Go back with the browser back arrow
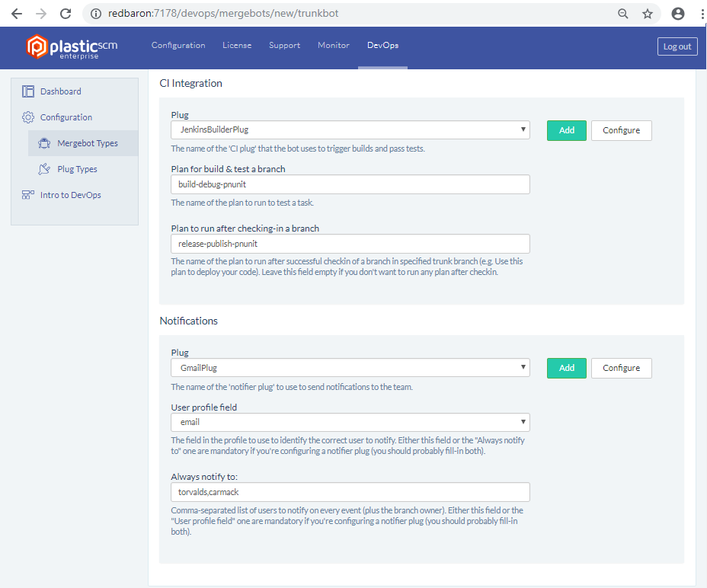 click(17, 14)
